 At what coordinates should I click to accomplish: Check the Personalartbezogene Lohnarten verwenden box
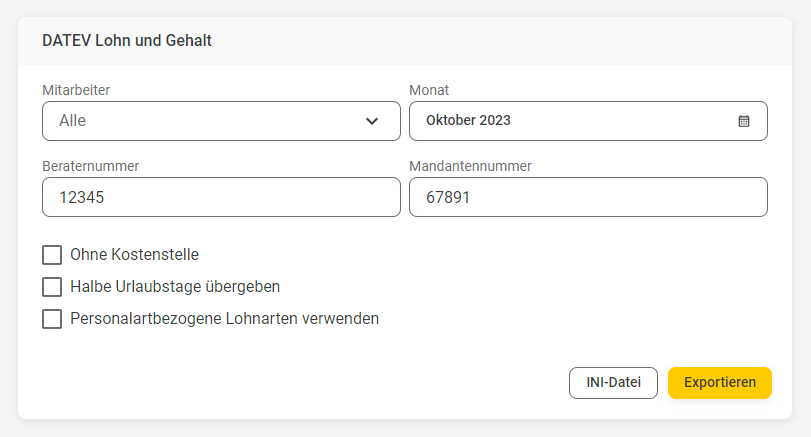52,319
